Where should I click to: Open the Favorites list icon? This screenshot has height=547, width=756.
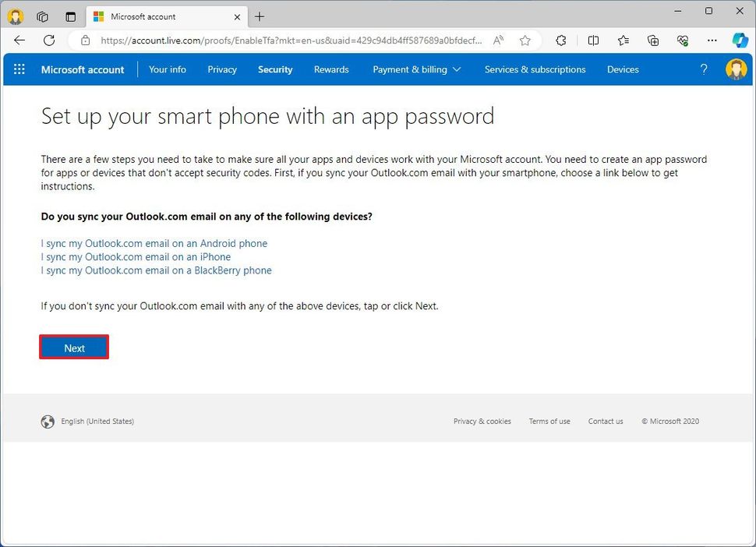pyautogui.click(x=624, y=41)
